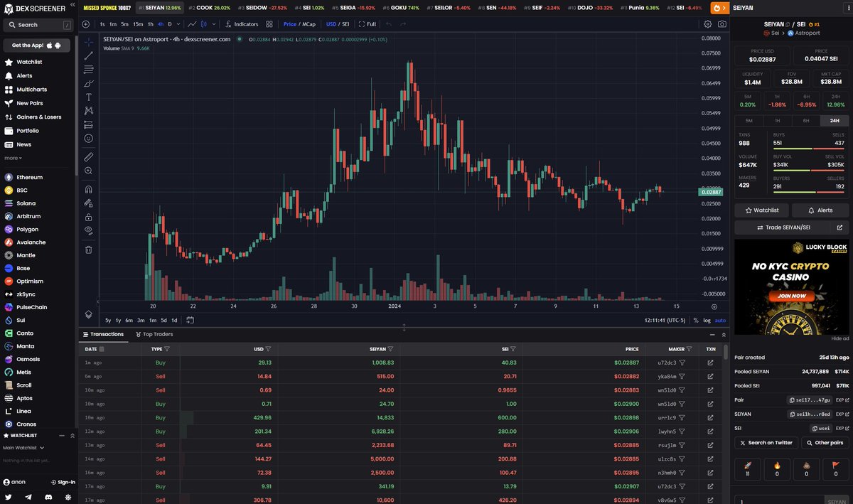Select the 6m date range
This screenshot has height=504, width=853.
(129, 321)
